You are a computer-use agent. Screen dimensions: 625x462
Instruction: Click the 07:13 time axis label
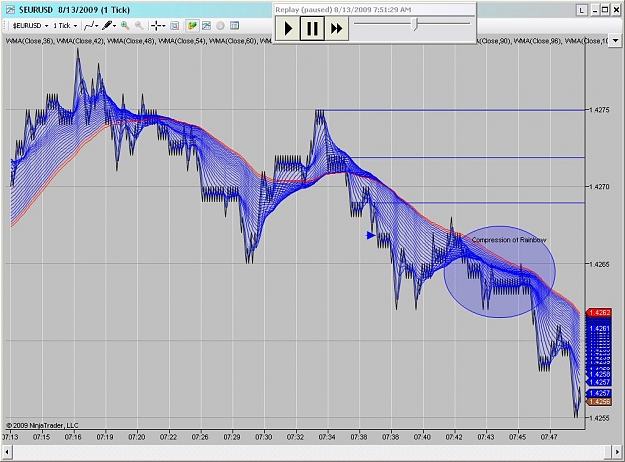point(10,437)
